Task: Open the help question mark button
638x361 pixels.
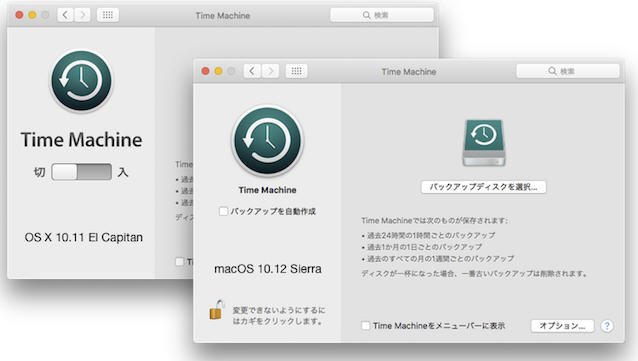Action: click(607, 326)
